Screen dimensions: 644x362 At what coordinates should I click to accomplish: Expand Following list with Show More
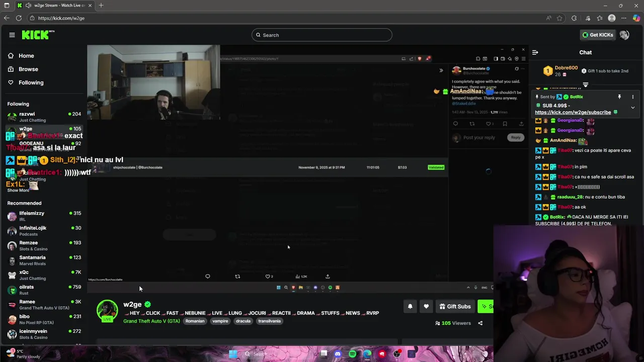click(18, 191)
